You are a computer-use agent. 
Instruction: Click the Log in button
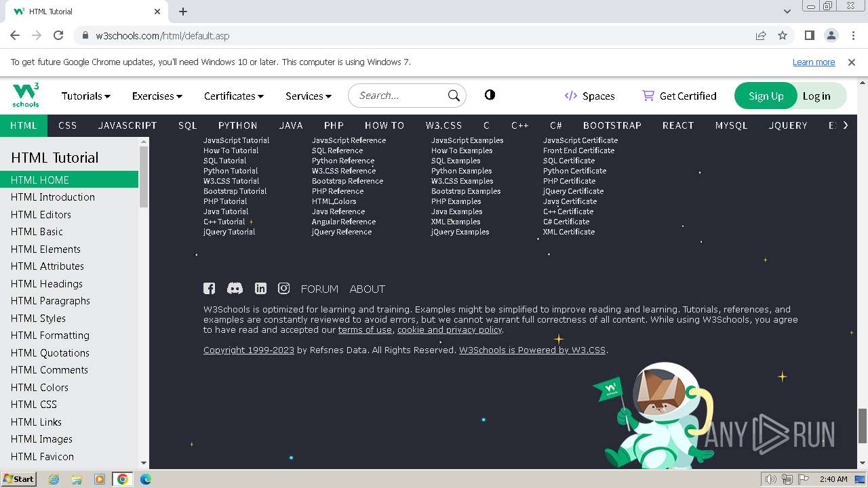[x=816, y=96]
